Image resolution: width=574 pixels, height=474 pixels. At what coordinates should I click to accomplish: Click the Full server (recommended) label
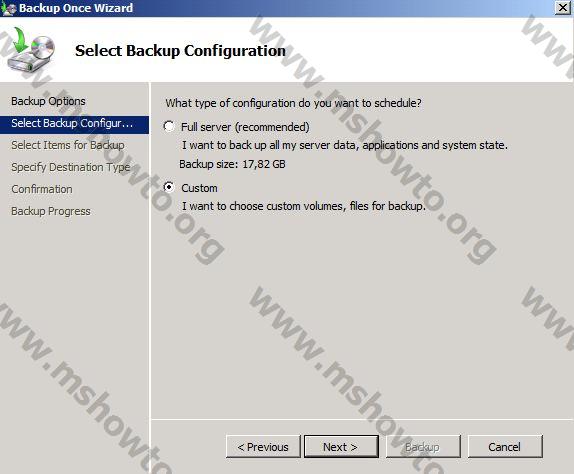click(x=245, y=127)
